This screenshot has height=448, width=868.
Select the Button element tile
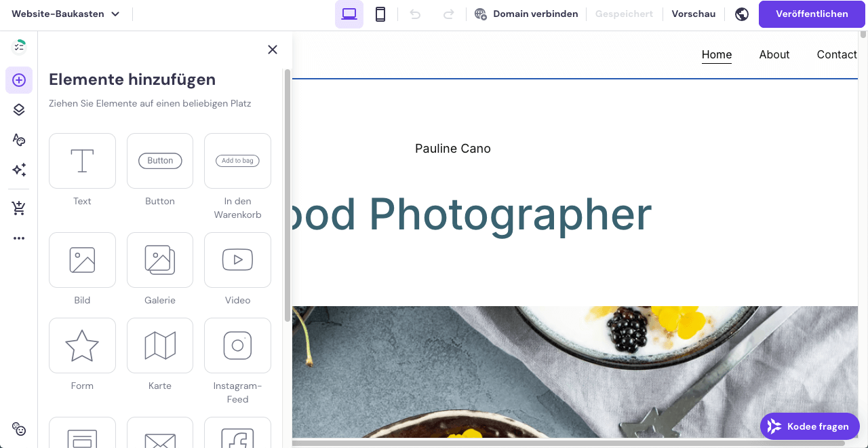coord(160,161)
